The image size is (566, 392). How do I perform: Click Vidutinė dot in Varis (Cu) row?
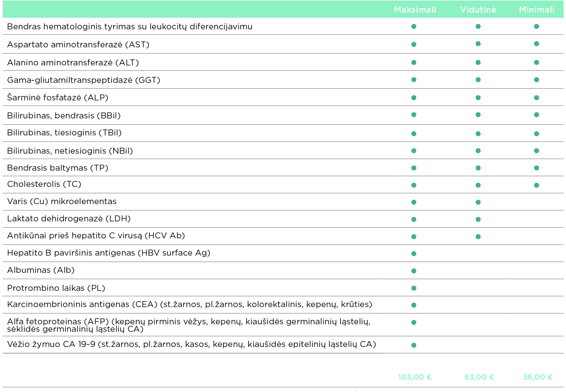pyautogui.click(x=478, y=202)
